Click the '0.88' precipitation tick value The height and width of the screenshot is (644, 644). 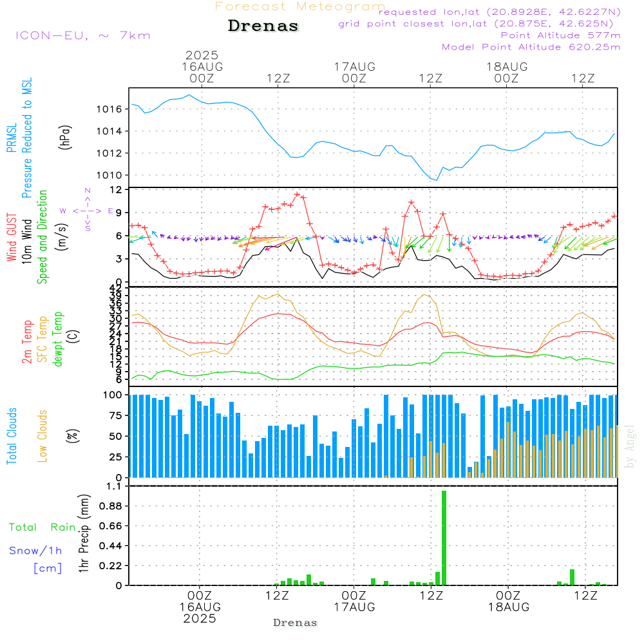[111, 506]
